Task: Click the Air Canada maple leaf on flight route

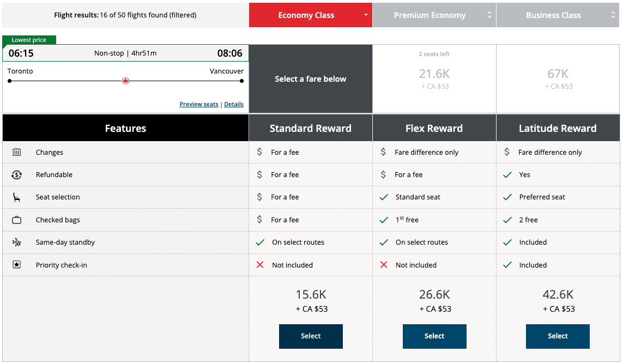Action: coord(126,81)
